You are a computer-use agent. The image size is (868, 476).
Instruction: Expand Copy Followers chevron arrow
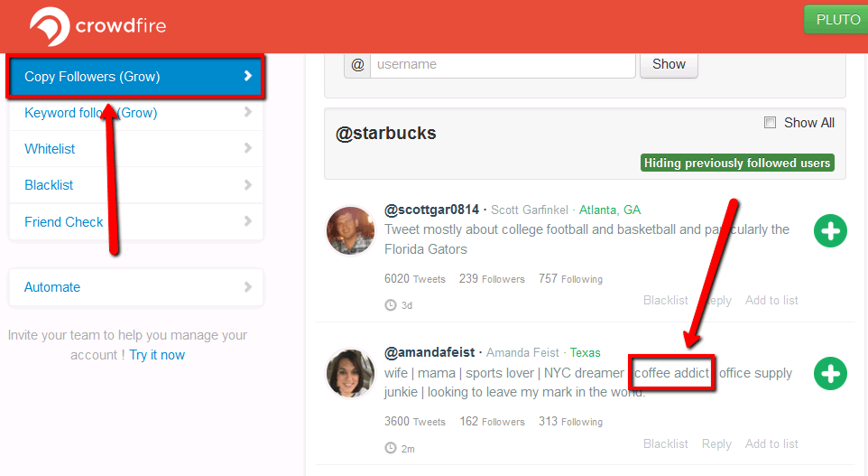tap(248, 76)
